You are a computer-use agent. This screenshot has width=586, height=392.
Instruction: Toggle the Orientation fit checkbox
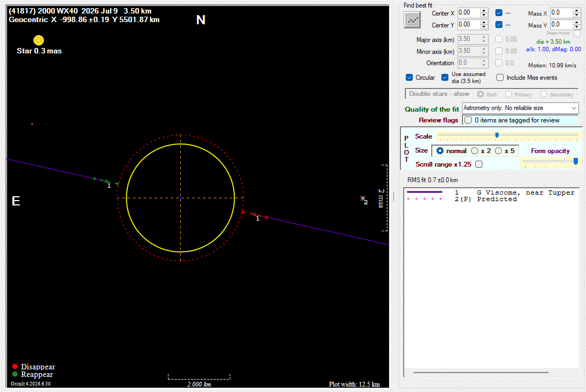pos(499,63)
